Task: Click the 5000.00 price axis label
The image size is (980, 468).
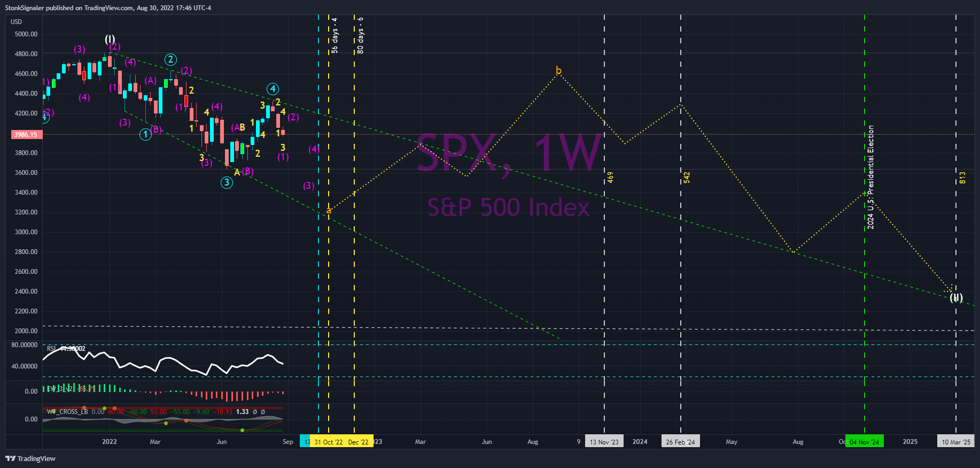Action: pyautogui.click(x=26, y=34)
